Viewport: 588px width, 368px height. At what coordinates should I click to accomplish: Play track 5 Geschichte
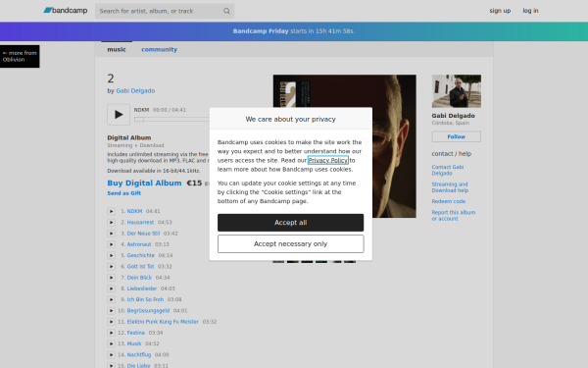pos(111,255)
